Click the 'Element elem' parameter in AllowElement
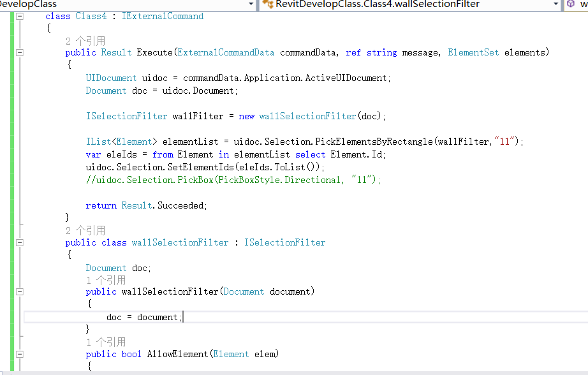This screenshot has width=588, height=375. pos(244,354)
